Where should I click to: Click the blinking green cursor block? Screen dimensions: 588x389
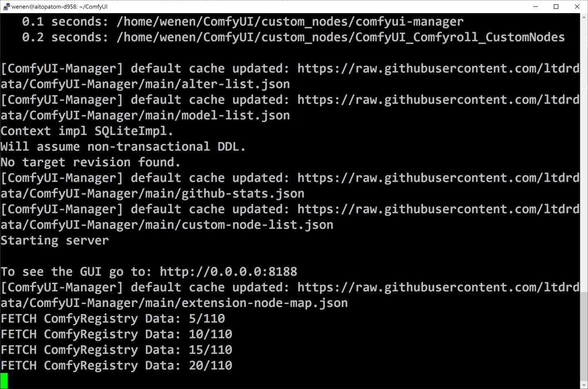4,380
